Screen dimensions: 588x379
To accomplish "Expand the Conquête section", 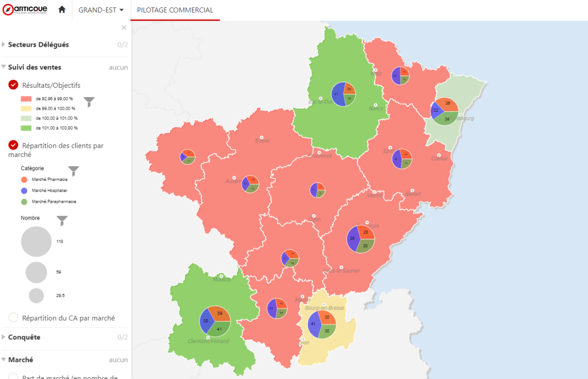I will click(x=24, y=337).
